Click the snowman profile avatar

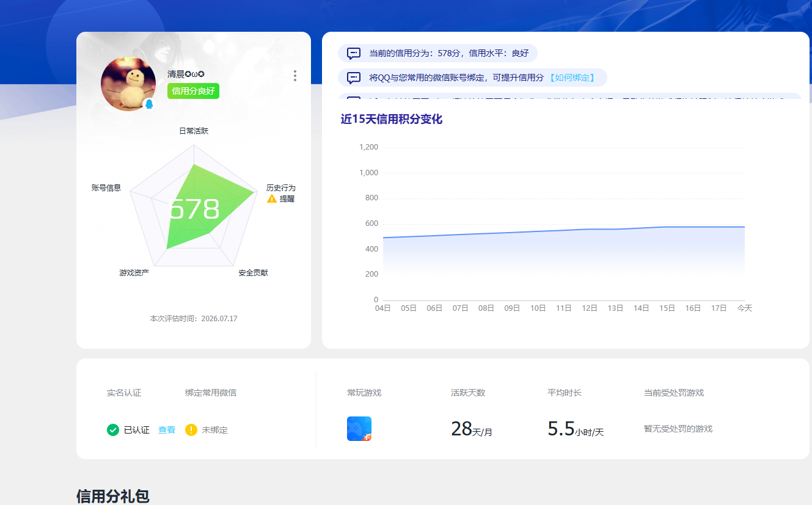click(x=128, y=84)
